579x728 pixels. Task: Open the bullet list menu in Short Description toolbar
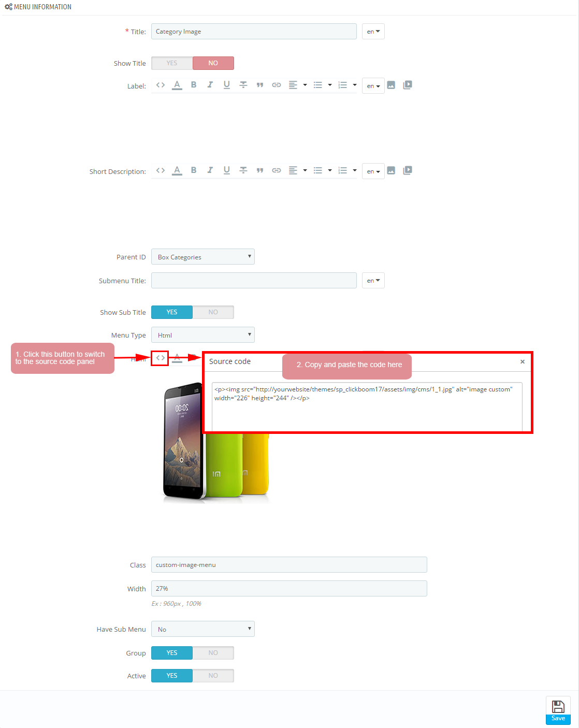[x=322, y=170]
